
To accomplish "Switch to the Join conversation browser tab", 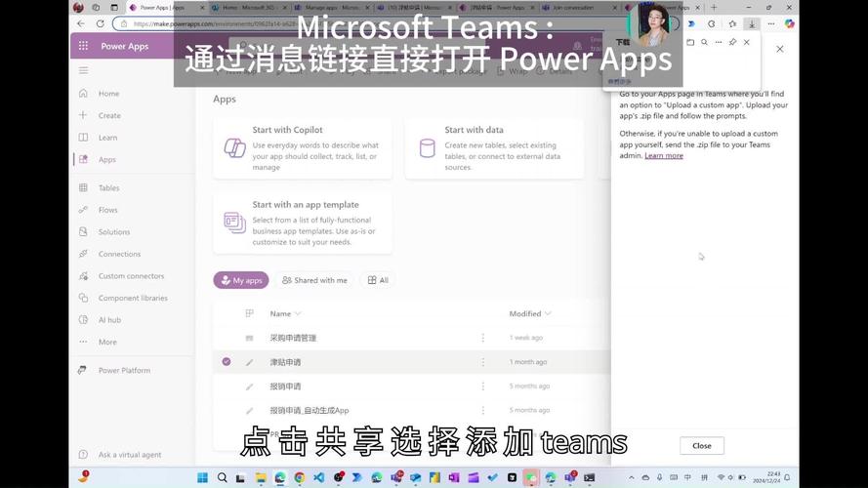I will click(580, 8).
